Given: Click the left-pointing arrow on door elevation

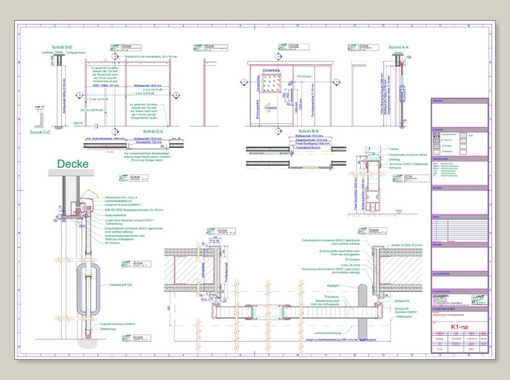Looking at the screenshot, I should (x=271, y=108).
